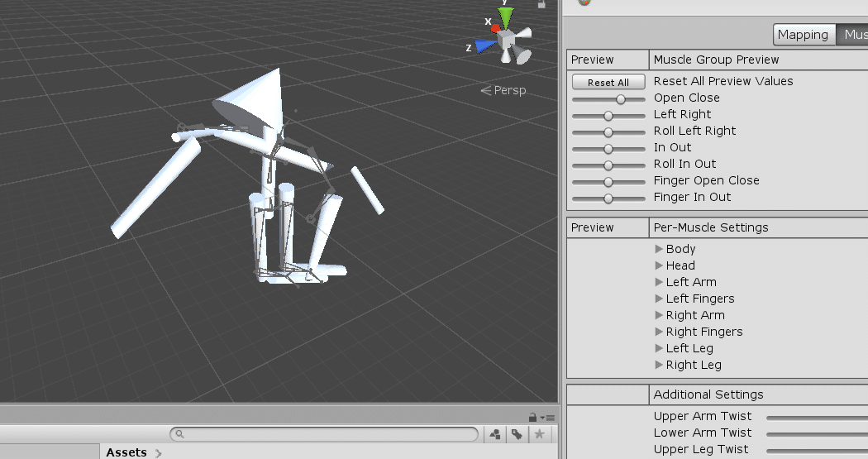Expand the Right Fingers muscle group
This screenshot has height=459, width=868.
(659, 332)
